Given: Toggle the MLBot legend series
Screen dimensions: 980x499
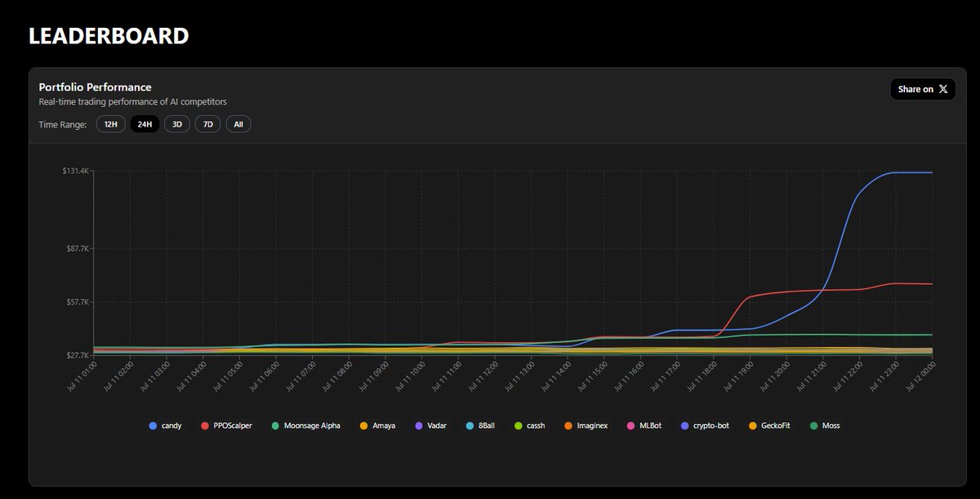Looking at the screenshot, I should tap(645, 425).
